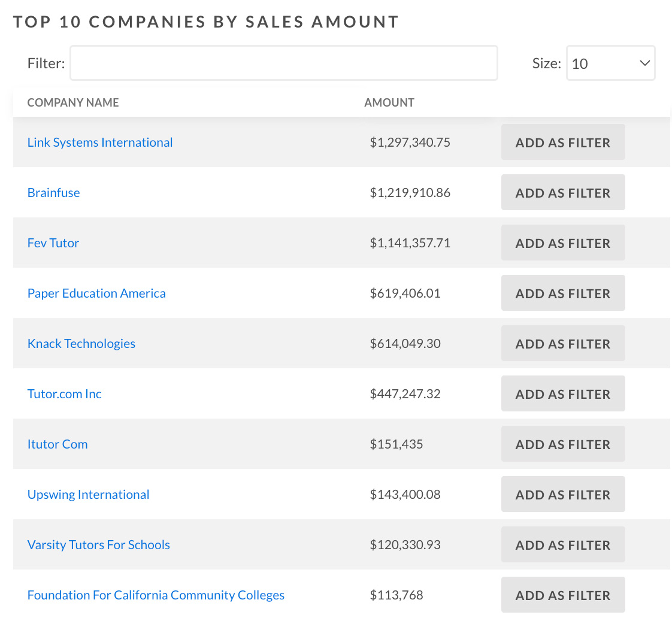Image resolution: width=672 pixels, height=624 pixels.
Task: Add Varsity Tutors For Schools as filter
Action: pos(562,545)
